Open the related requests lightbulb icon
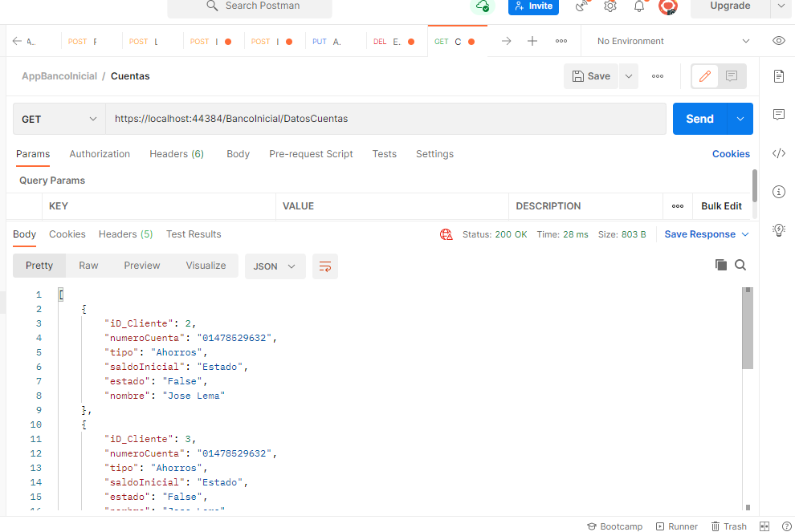795x532 pixels. (779, 230)
